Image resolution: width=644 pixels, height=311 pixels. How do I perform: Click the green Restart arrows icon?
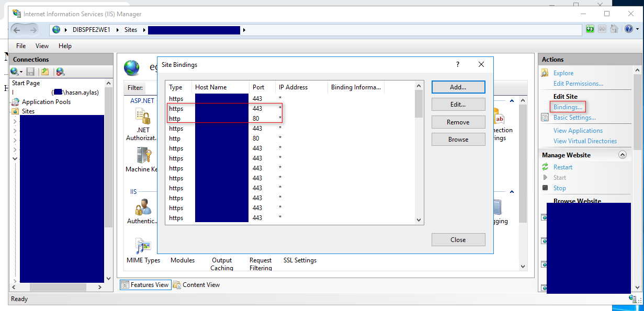coord(545,167)
